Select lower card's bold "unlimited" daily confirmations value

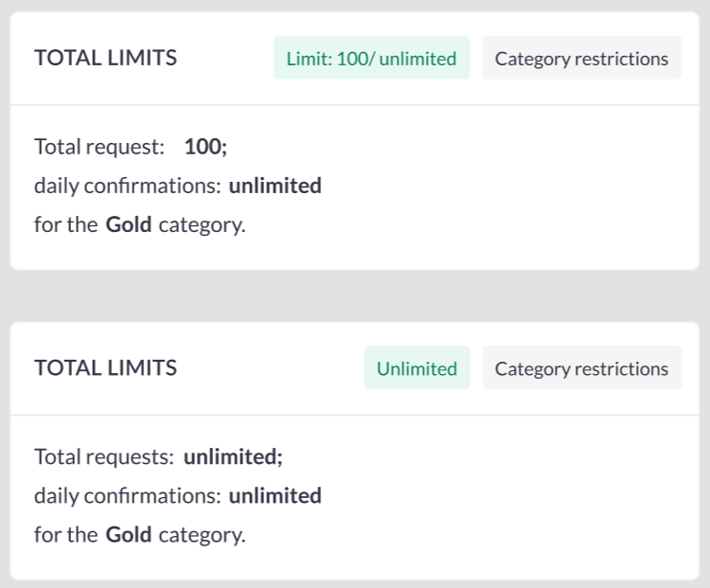pos(275,496)
